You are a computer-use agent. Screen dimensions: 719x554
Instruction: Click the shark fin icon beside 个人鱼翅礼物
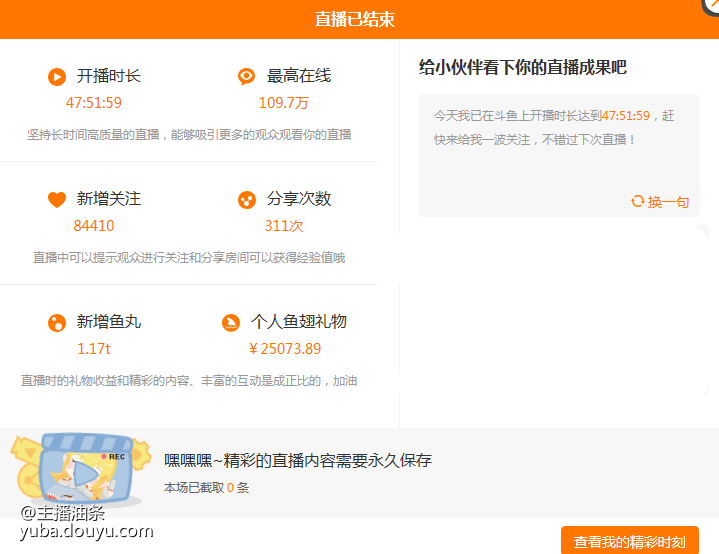pyautogui.click(x=231, y=322)
